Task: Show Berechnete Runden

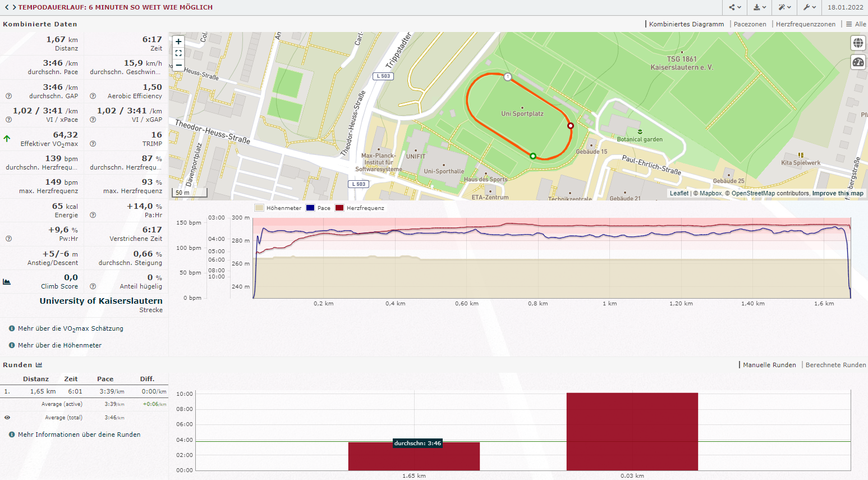Action: 835,365
